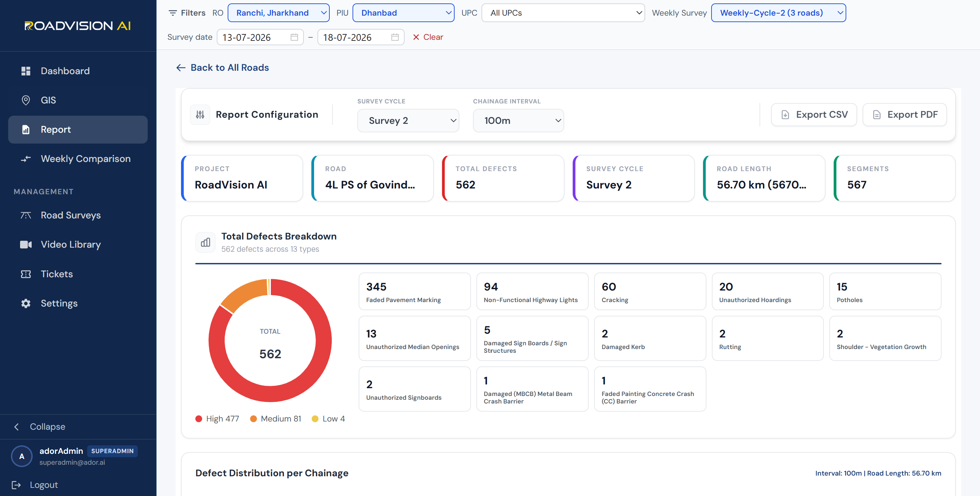The image size is (980, 496).
Task: Expand the RO Ranchi, Jharkhand dropdown
Action: point(278,13)
